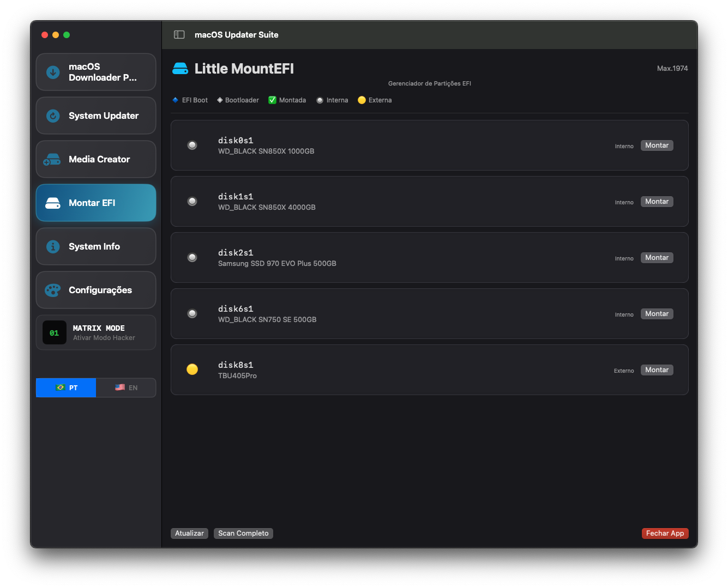The image size is (728, 588).
Task: Open the System Updater section
Action: coord(96,116)
